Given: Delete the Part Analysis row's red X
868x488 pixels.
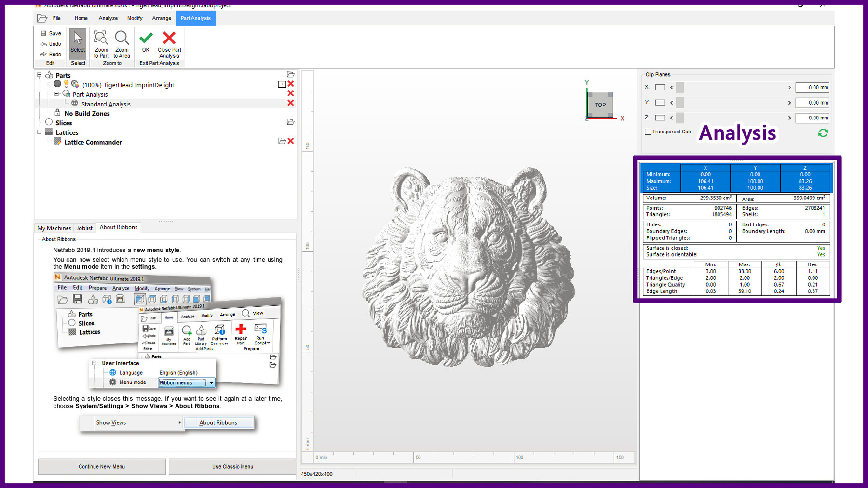Looking at the screenshot, I should click(x=291, y=93).
